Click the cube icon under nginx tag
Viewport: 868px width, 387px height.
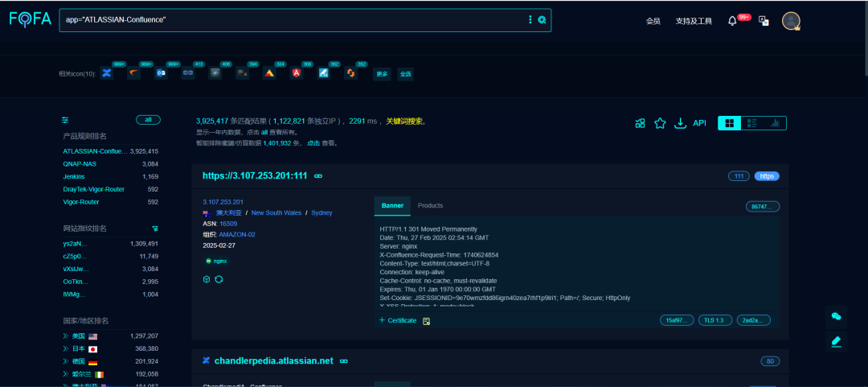(x=207, y=279)
